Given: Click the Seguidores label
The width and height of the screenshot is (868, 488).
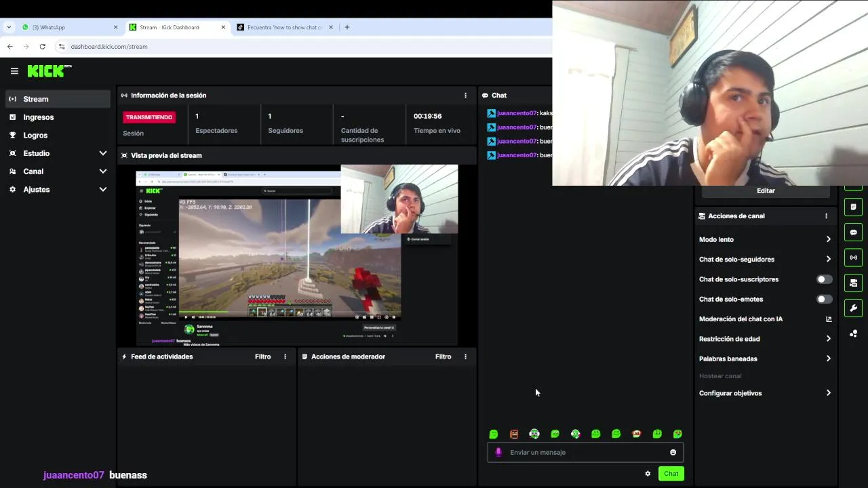Looking at the screenshot, I should (x=285, y=131).
